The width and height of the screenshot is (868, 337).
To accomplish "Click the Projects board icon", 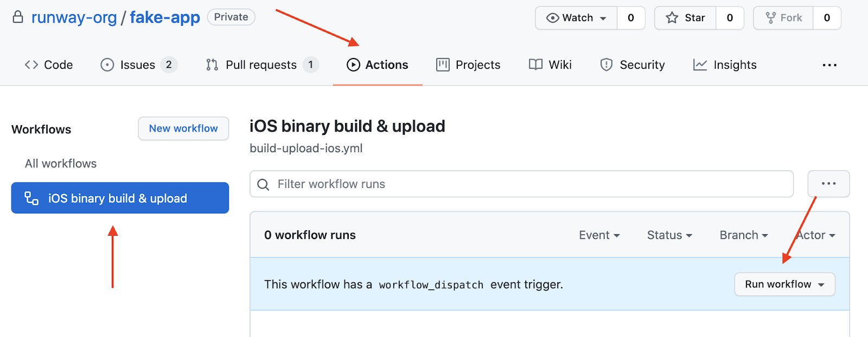I will tap(443, 65).
